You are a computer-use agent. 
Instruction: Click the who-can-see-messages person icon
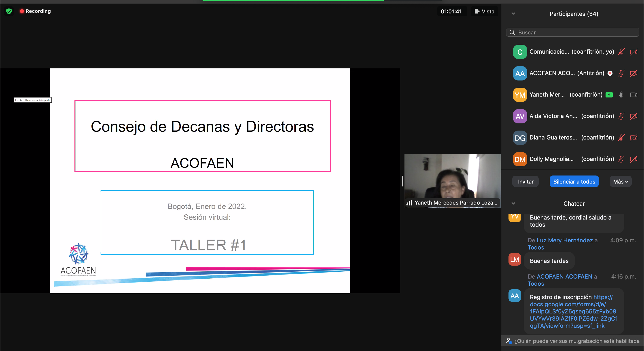click(508, 341)
